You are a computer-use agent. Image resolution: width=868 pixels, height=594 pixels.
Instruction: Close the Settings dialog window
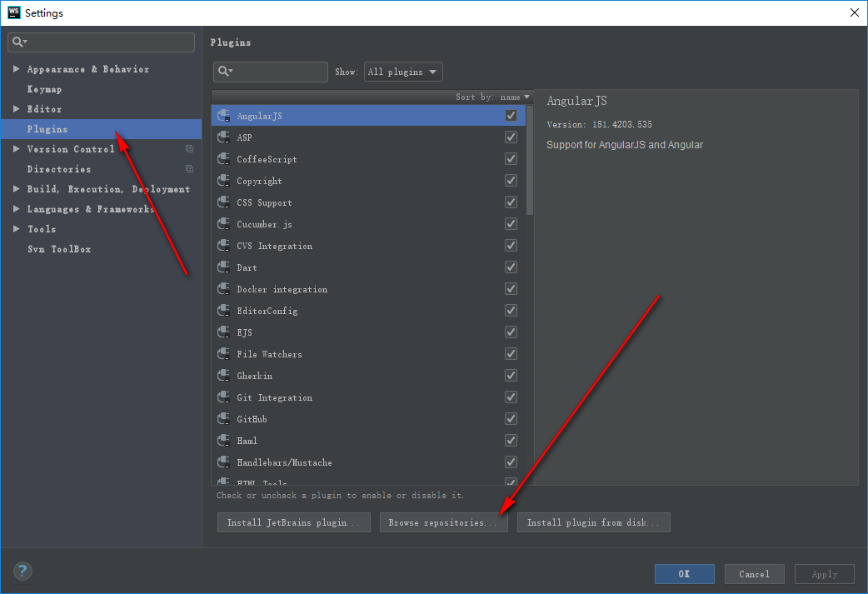click(x=854, y=12)
